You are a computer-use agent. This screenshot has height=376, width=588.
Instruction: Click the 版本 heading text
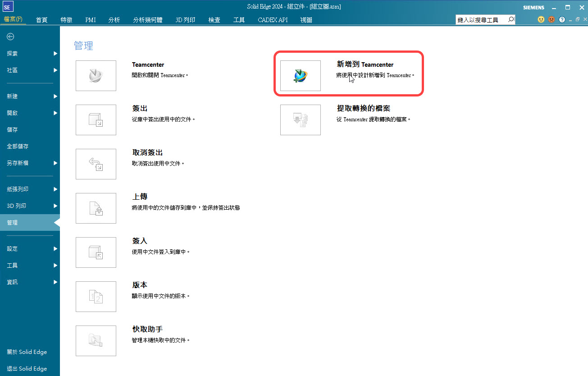coord(140,285)
